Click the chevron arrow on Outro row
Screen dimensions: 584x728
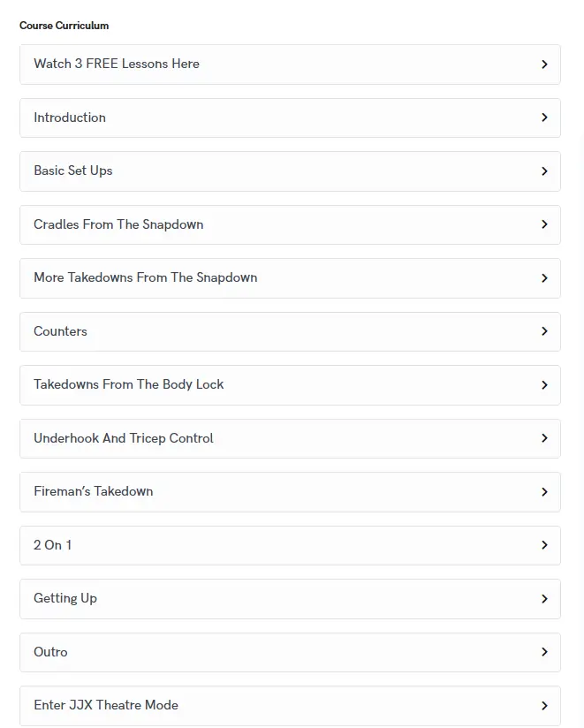(x=544, y=652)
